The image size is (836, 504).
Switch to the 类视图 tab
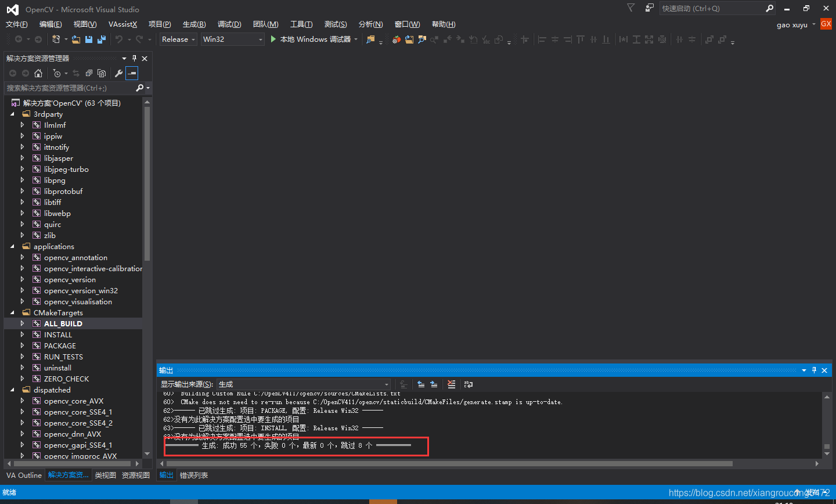pos(106,475)
